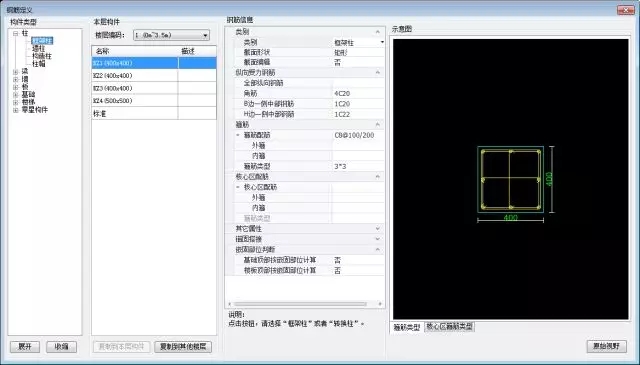Click the 原始视野 button

click(607, 346)
